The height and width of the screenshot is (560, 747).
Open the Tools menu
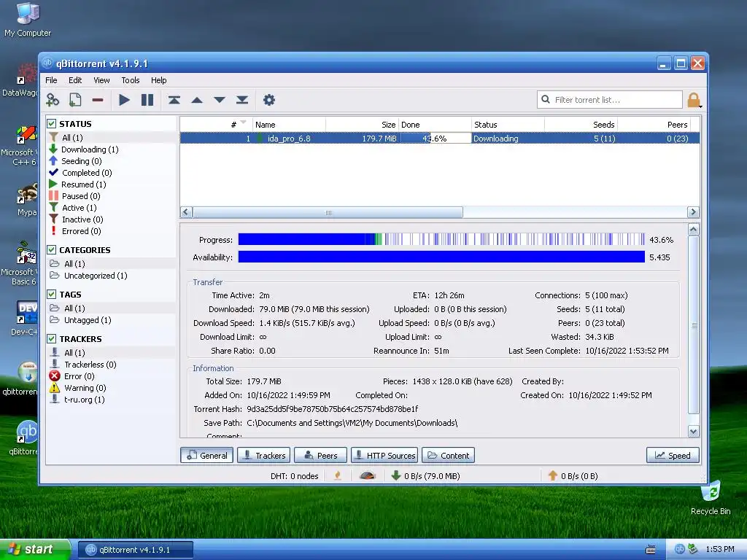point(130,80)
